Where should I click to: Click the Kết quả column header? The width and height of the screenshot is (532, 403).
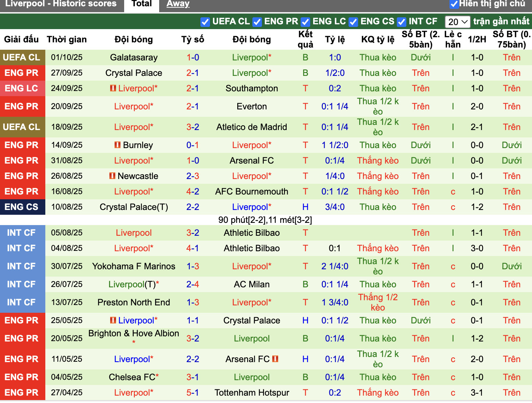305,39
